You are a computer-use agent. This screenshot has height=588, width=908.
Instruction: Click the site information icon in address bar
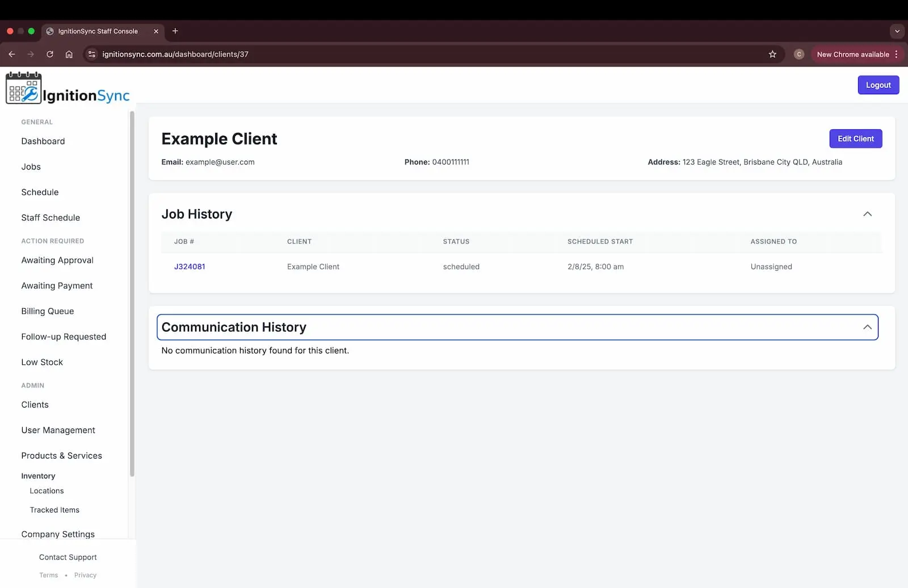point(91,54)
